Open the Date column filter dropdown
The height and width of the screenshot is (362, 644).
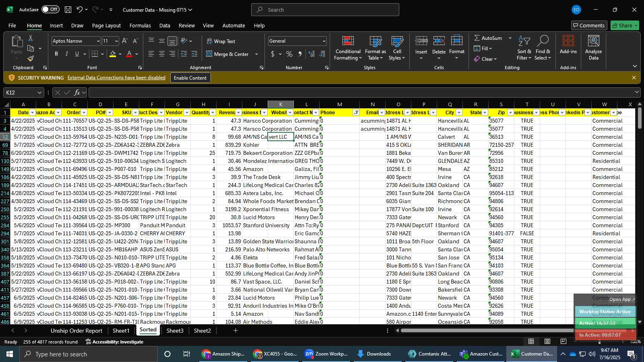33,113
